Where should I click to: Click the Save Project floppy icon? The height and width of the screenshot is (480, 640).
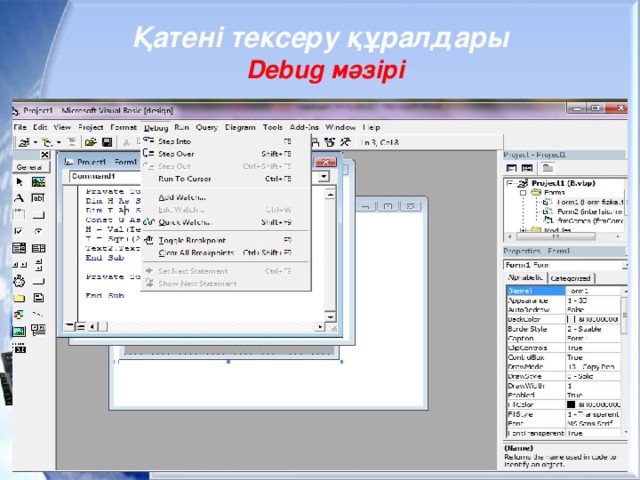pos(107,142)
